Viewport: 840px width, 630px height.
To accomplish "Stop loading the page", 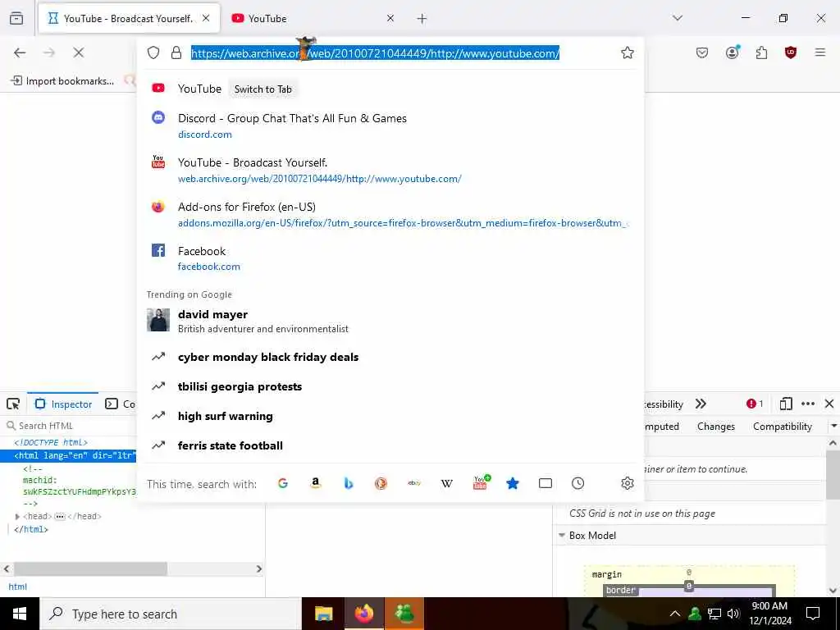I will 78,52.
